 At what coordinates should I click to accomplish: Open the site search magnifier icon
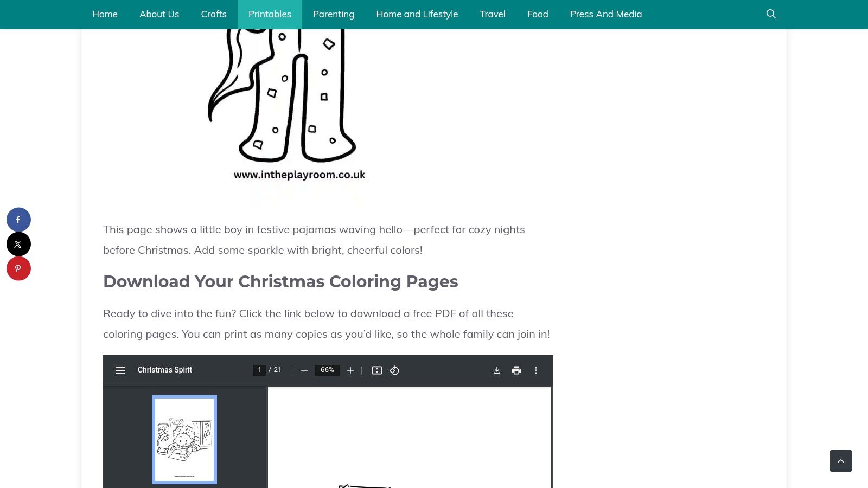(771, 14)
